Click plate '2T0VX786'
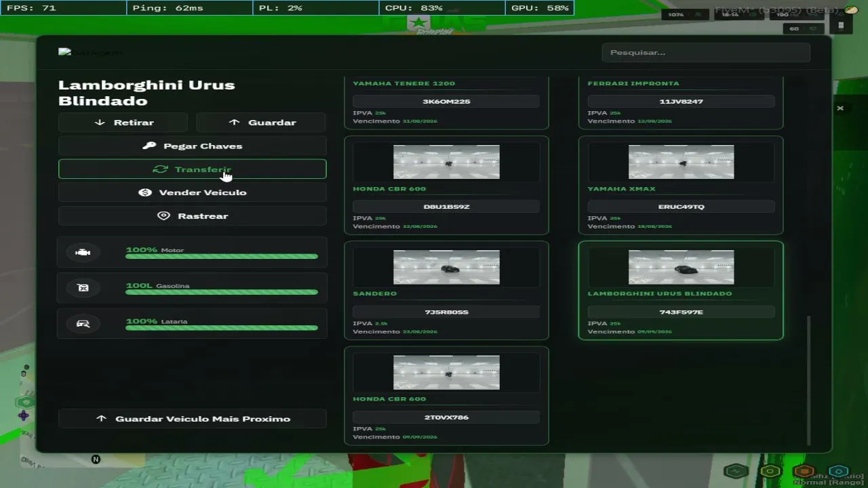The width and height of the screenshot is (868, 488). (x=446, y=418)
